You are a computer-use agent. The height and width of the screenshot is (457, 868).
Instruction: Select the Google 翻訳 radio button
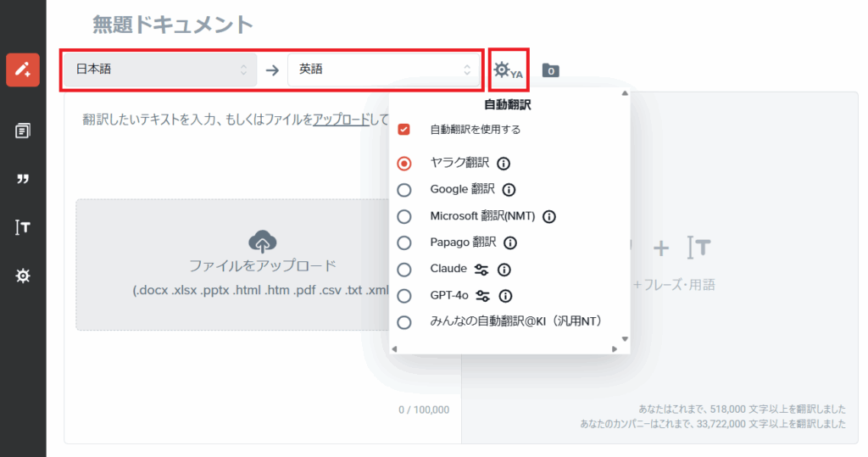click(x=404, y=190)
